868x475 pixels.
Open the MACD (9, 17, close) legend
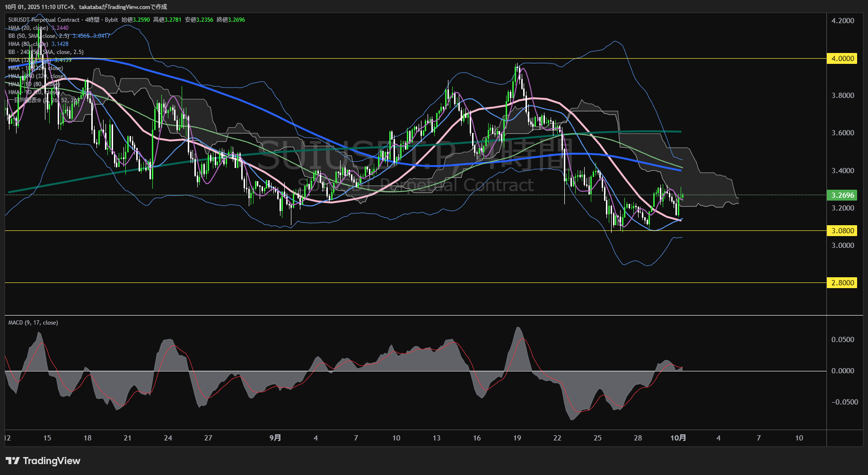33,323
